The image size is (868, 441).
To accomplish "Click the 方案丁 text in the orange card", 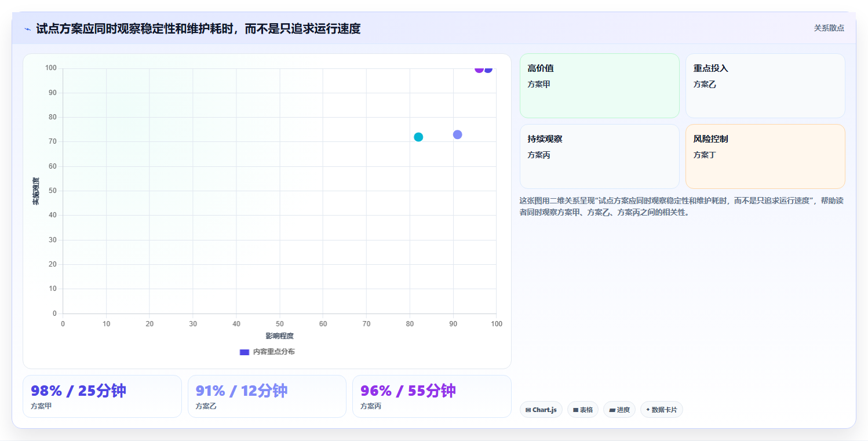I will tap(705, 155).
